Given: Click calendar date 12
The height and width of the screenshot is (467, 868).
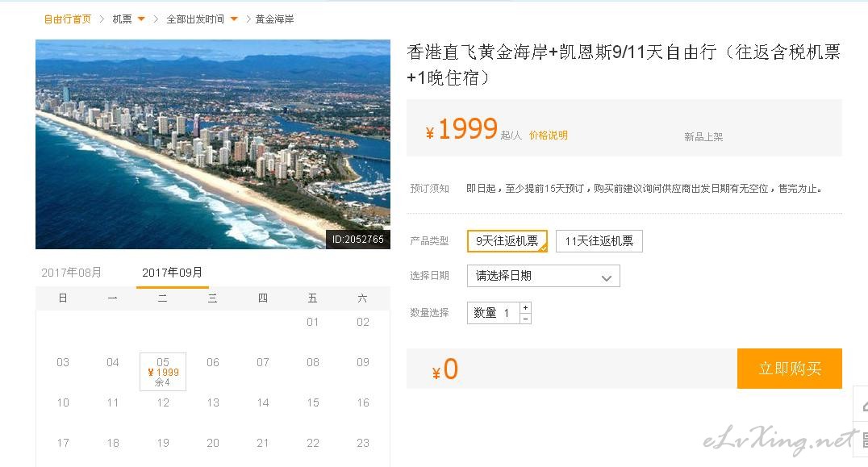Looking at the screenshot, I should click(163, 402).
